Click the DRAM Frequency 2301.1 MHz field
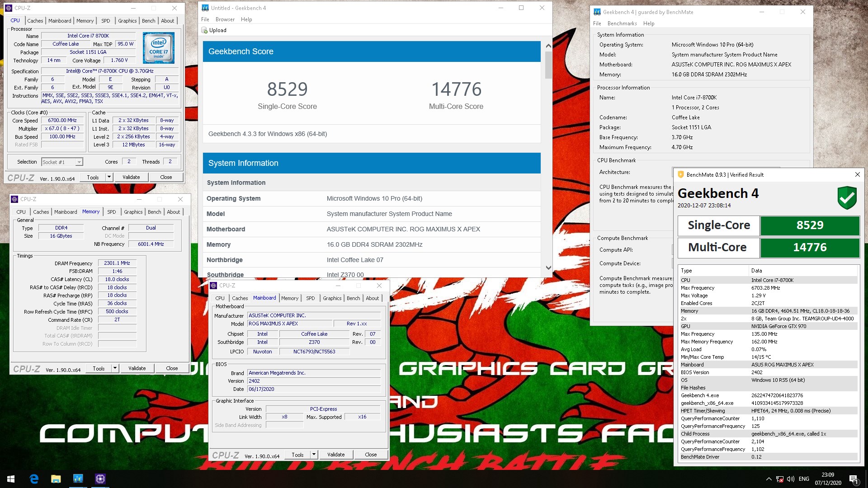The image size is (868, 488). (117, 263)
